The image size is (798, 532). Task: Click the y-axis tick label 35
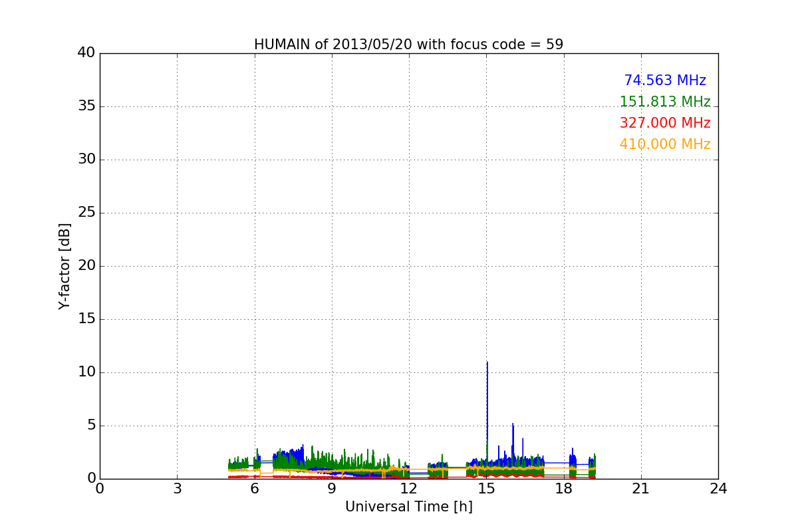click(86, 106)
